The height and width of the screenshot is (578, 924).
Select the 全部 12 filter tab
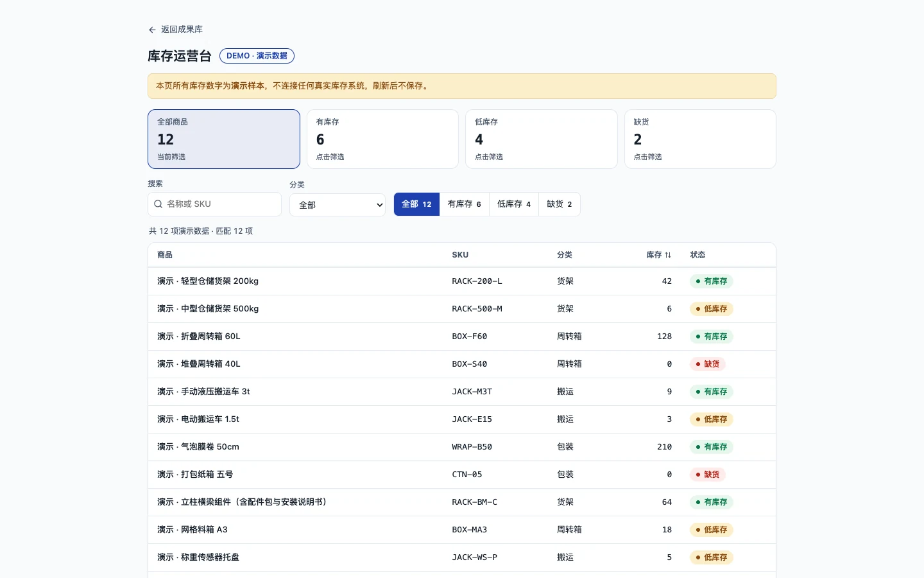tap(416, 204)
